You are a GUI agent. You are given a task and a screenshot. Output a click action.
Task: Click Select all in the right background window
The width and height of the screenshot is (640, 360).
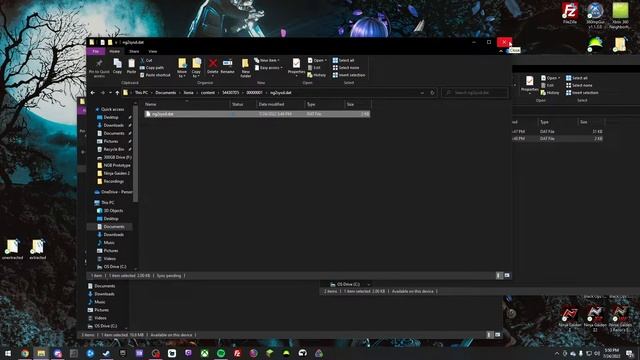[576, 78]
